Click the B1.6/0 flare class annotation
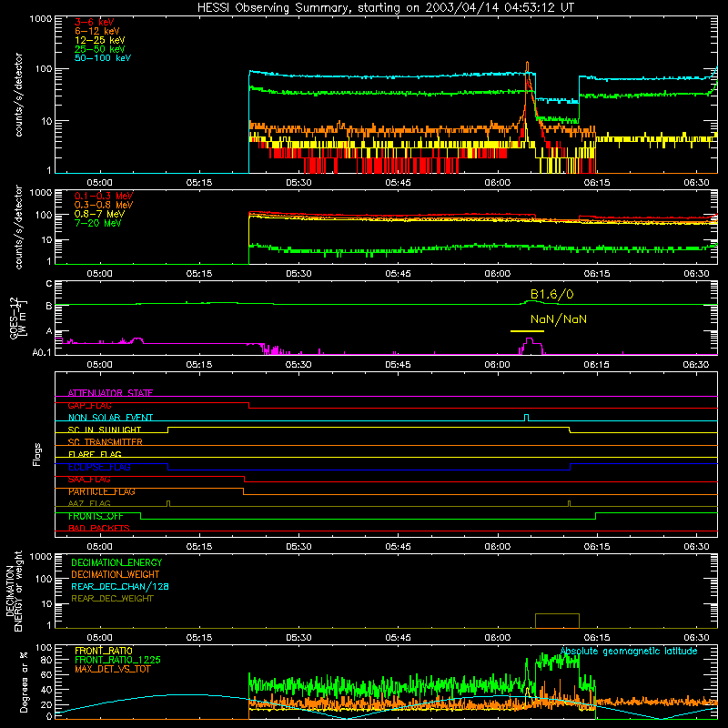Viewport: 728px width, 728px height. [551, 294]
